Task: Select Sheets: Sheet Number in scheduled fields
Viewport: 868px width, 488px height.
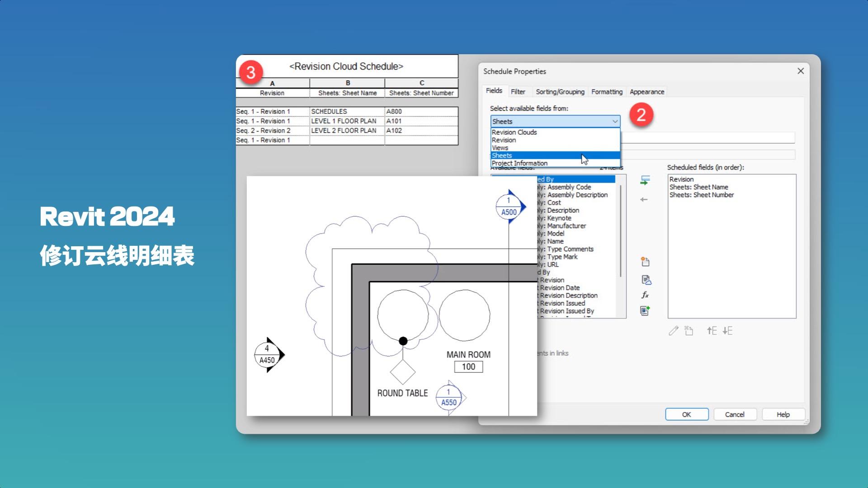Action: pyautogui.click(x=701, y=195)
